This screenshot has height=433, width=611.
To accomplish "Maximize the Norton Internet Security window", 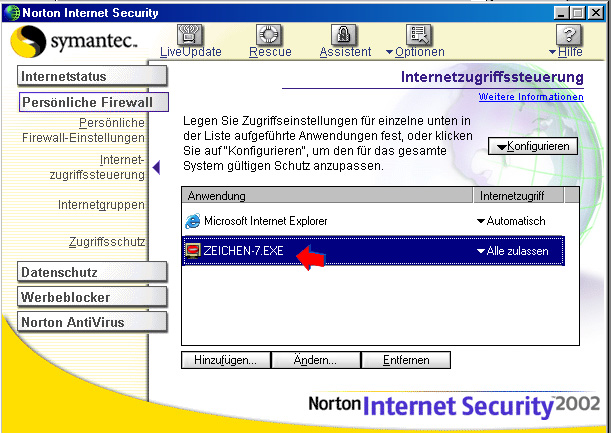I will [577, 13].
